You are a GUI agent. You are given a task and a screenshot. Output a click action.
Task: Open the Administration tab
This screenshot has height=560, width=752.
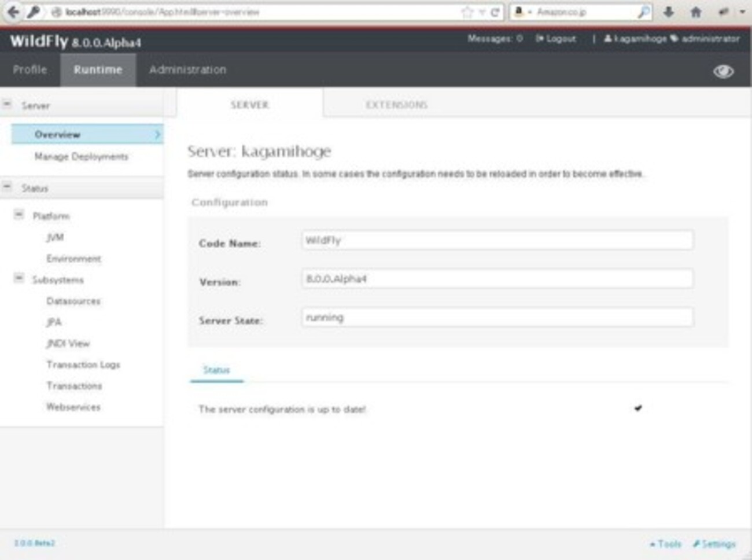pos(188,69)
